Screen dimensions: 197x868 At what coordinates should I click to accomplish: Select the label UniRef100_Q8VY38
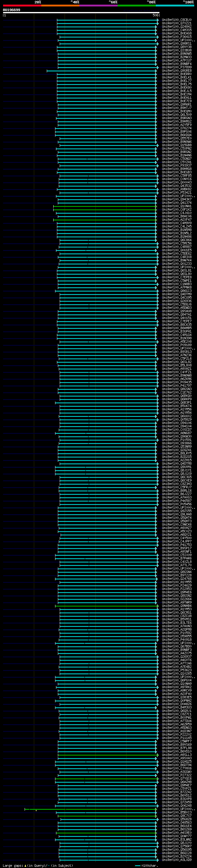[176, 47]
